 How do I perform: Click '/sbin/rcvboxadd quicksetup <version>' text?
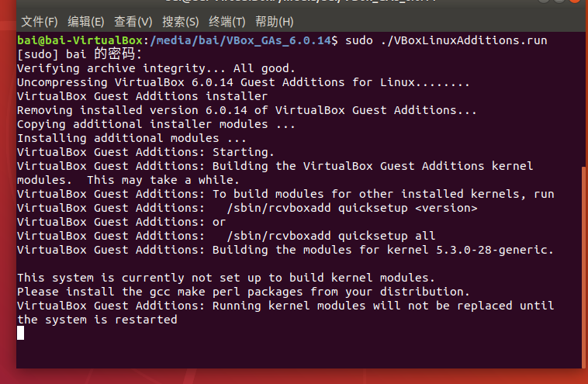click(352, 208)
